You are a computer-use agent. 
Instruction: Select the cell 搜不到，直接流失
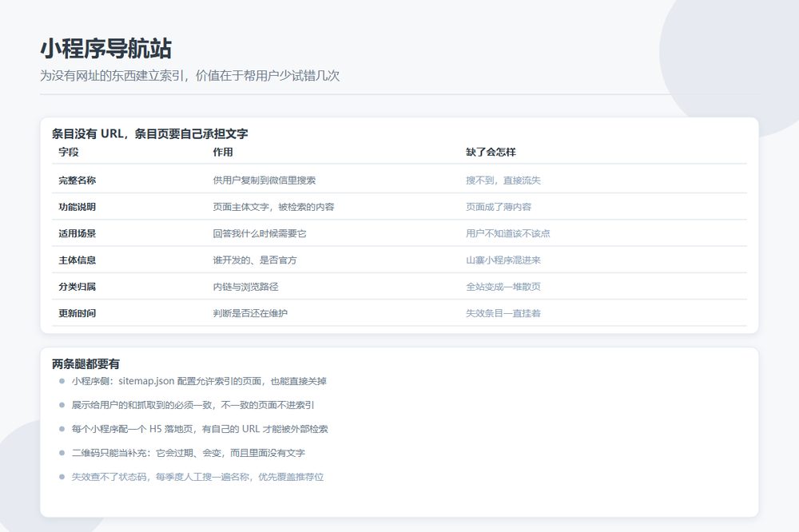click(503, 181)
